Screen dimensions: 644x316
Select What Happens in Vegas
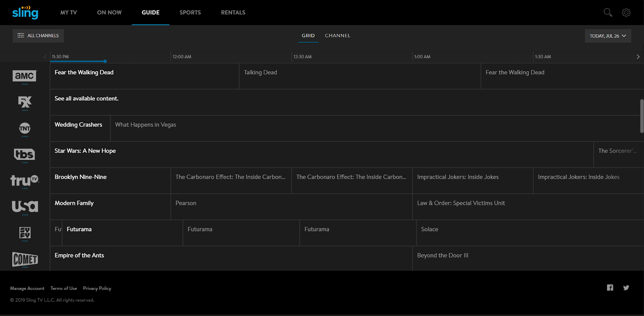(x=377, y=128)
